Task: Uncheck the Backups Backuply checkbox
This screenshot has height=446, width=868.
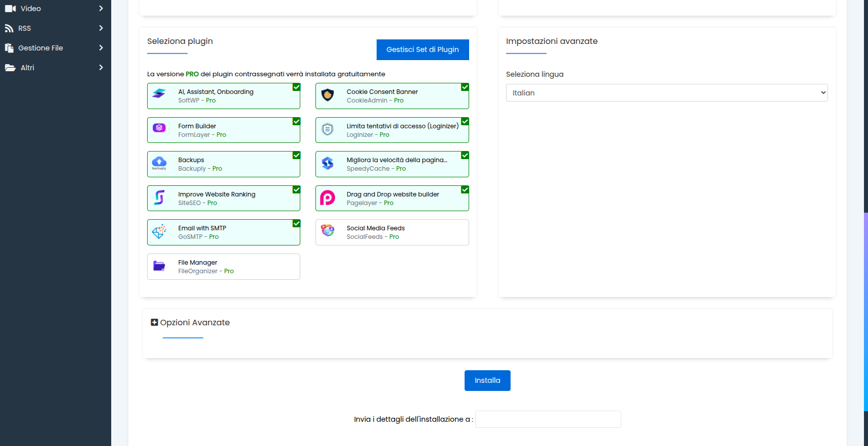Action: [296, 156]
